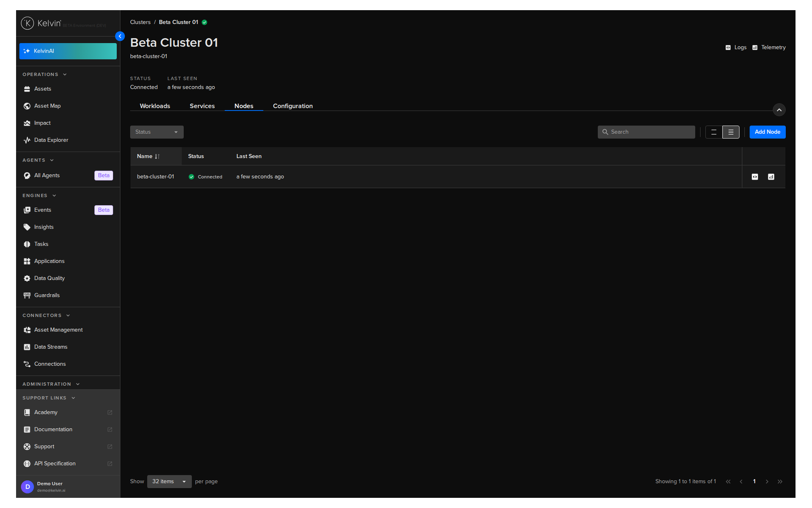Open Data Quality

(x=68, y=278)
